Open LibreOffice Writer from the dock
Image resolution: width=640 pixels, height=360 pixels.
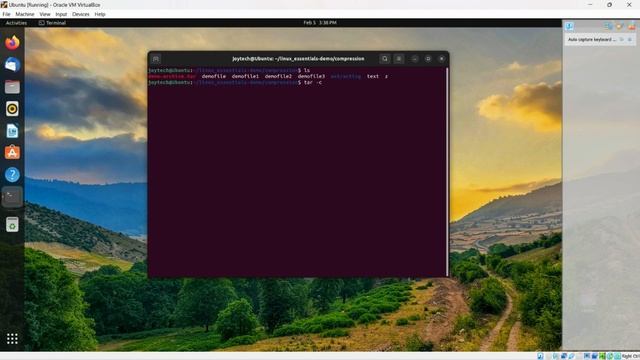point(12,131)
